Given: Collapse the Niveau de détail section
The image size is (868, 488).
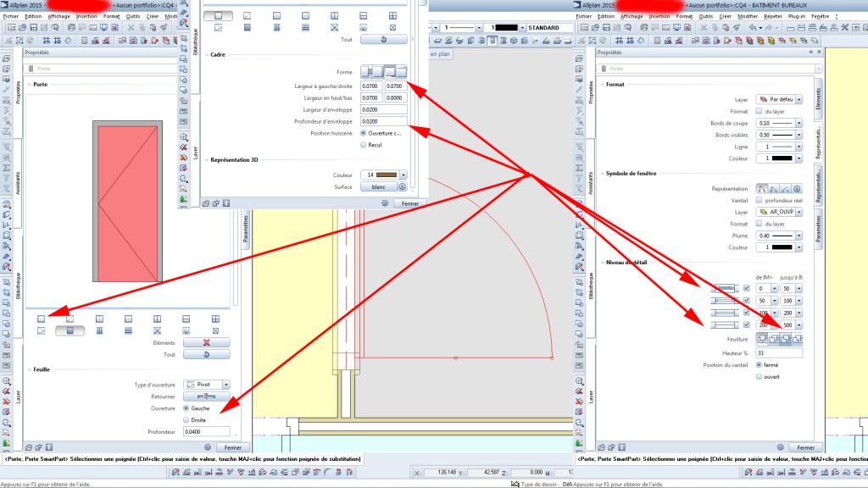Looking at the screenshot, I should pos(603,263).
